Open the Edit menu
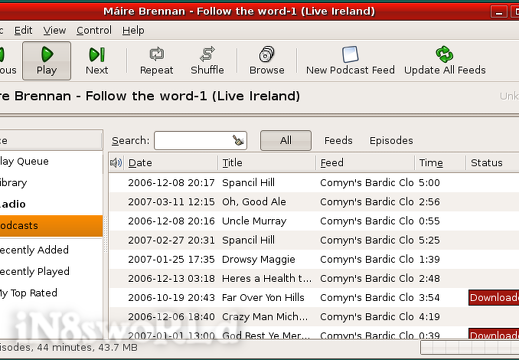The image size is (519, 360). click(x=23, y=30)
